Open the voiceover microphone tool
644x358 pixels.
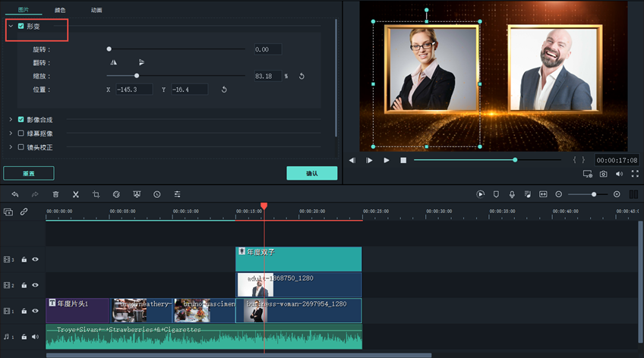(x=512, y=194)
